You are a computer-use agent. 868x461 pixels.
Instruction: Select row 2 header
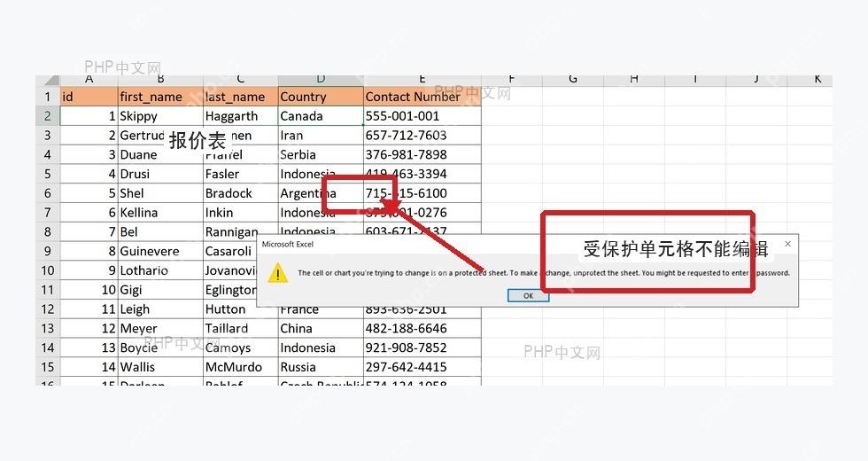pyautogui.click(x=48, y=116)
